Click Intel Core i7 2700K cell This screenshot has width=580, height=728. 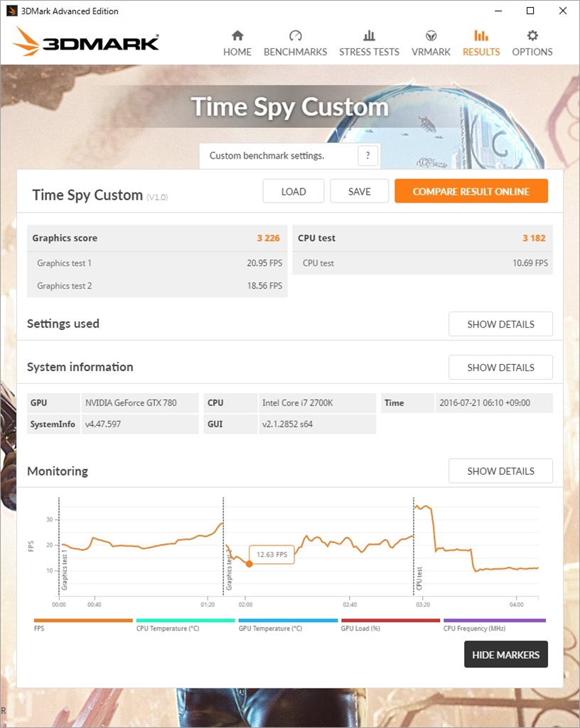tap(318, 403)
